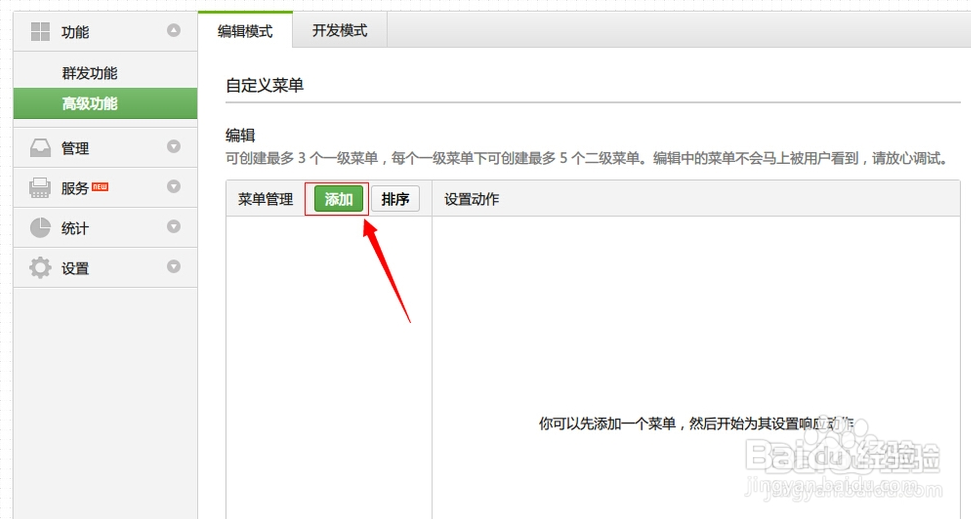Click the 设置 gear icon
The width and height of the screenshot is (971, 519).
click(40, 268)
